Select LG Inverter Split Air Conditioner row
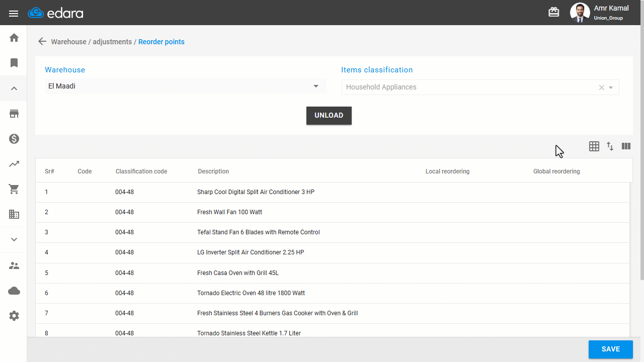Image resolution: width=644 pixels, height=362 pixels. (x=333, y=252)
